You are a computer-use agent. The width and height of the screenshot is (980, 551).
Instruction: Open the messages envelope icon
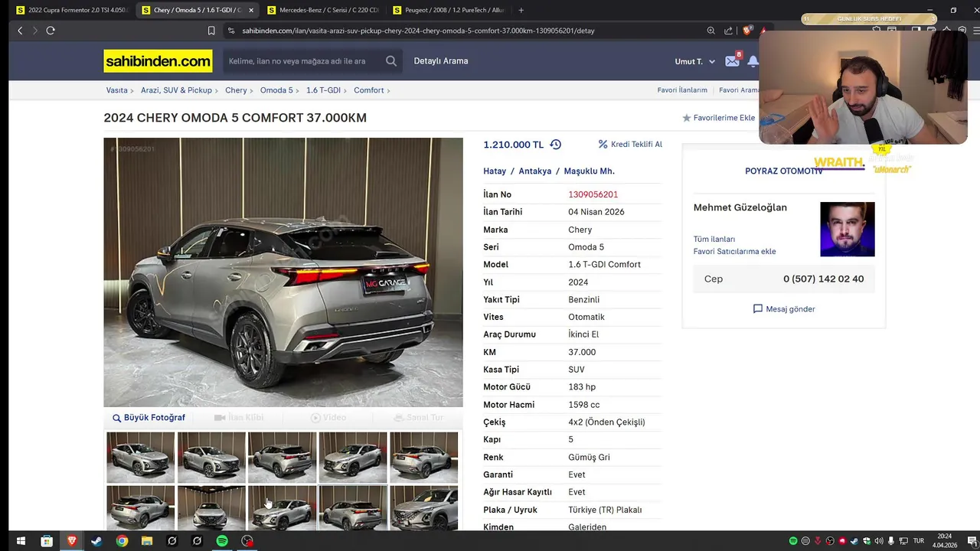pyautogui.click(x=733, y=61)
